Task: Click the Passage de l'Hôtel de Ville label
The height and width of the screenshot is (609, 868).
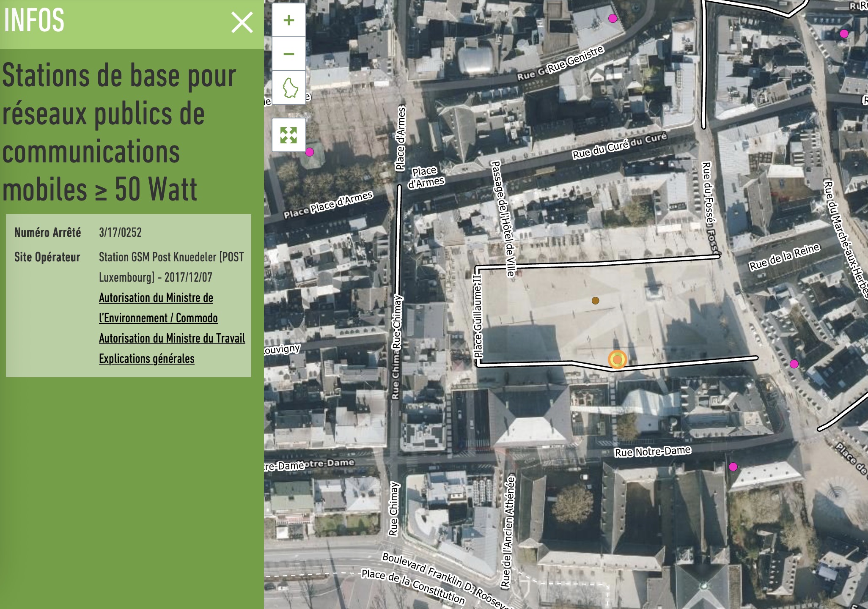Action: coord(503,218)
